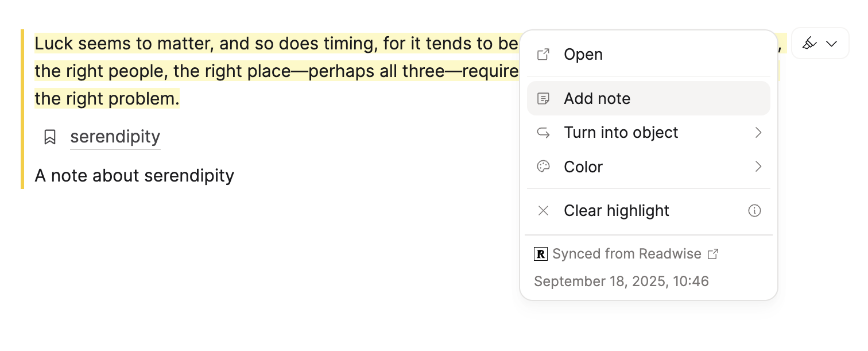
Task: Open the serendipity tag link
Action: pyautogui.click(x=115, y=137)
